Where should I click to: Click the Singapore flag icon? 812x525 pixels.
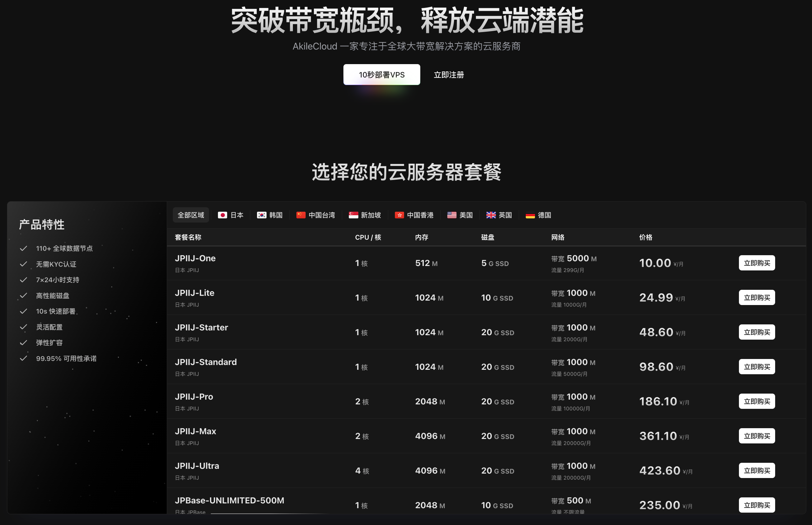coord(354,215)
